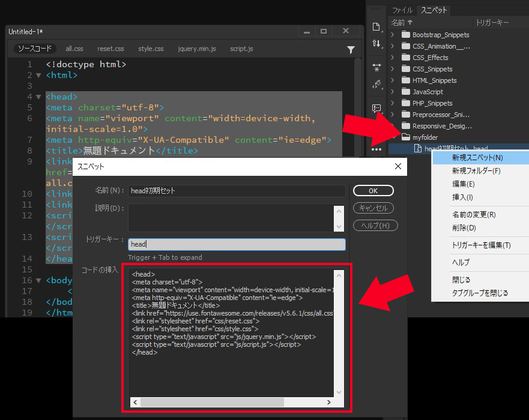Screen dimensions: 529x420
Task: Choose ヘルプ from context menu
Action: tap(480, 262)
